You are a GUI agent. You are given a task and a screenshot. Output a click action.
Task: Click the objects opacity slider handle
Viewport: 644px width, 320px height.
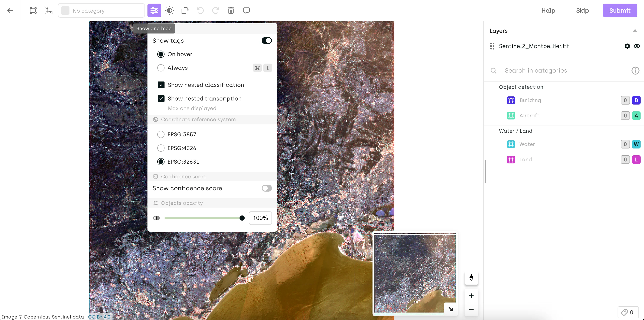pos(242,218)
